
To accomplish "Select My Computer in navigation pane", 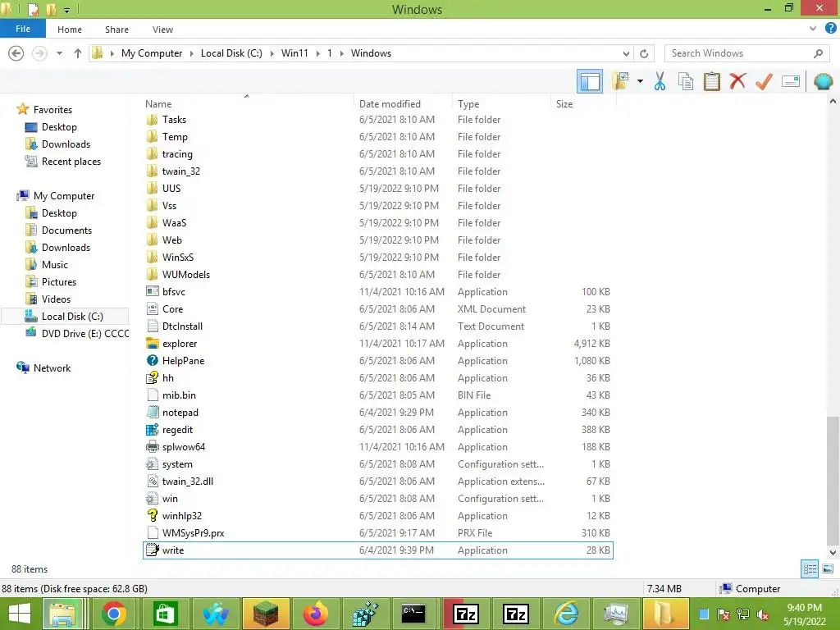I will click(64, 195).
